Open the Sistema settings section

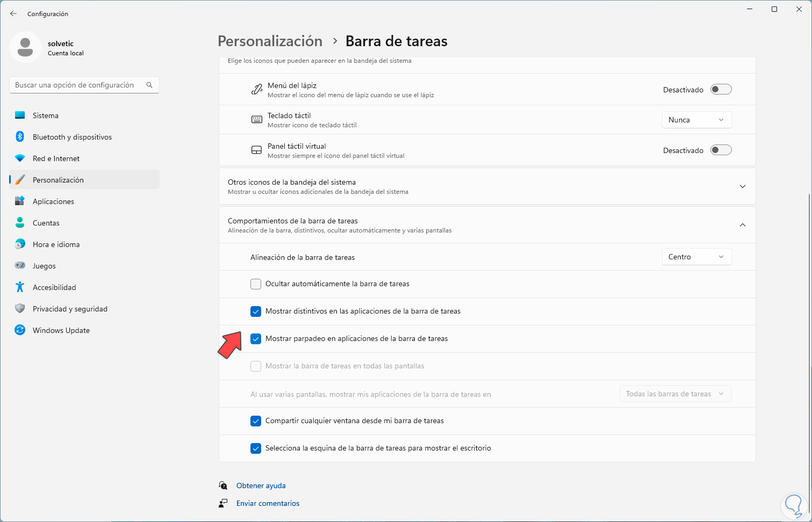(46, 115)
